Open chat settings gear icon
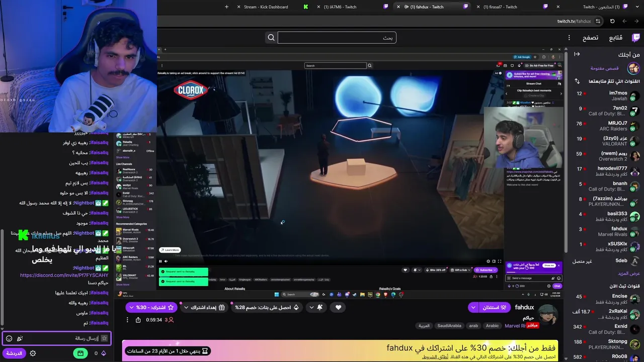The image size is (644, 362). (33, 353)
